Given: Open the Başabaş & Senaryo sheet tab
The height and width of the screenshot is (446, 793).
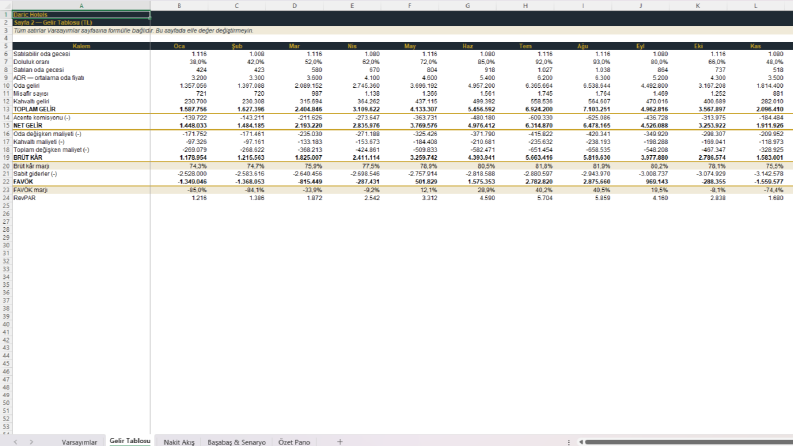Looking at the screenshot, I should 236,442.
